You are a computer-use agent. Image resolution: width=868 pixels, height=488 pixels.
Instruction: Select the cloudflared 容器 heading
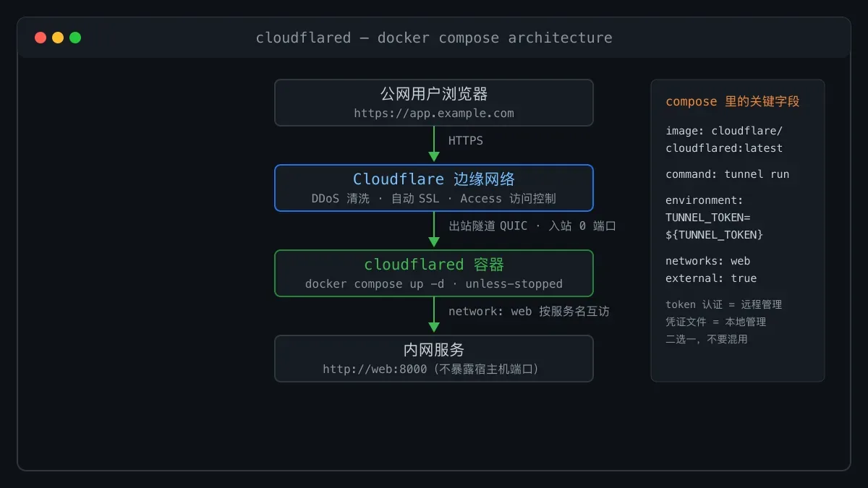[434, 265]
